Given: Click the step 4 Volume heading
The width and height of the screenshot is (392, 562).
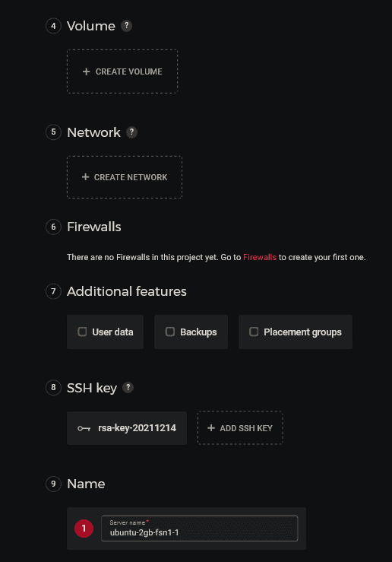Looking at the screenshot, I should [x=91, y=26].
